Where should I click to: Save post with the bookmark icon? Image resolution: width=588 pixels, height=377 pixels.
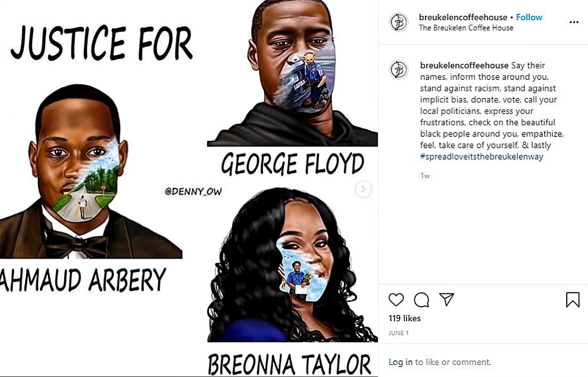point(572,299)
